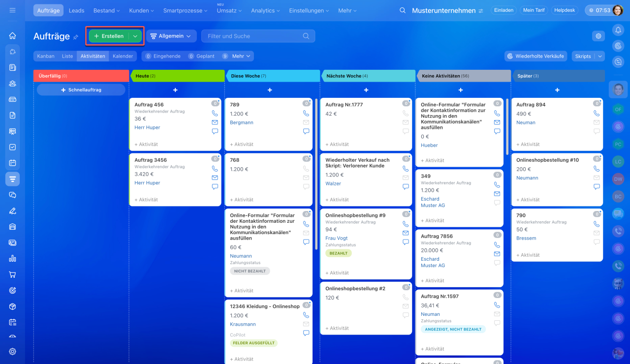Click mail icon on Auftrag 7856 card
The height and width of the screenshot is (364, 630).
tap(497, 254)
